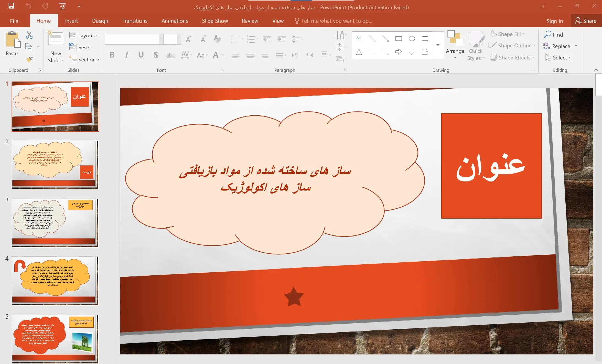602x364 pixels.
Task: Toggle Italic formatting
Action: 126,55
